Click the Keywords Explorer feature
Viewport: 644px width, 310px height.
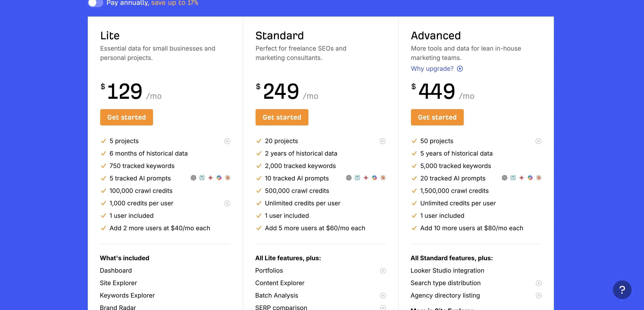coord(127,295)
